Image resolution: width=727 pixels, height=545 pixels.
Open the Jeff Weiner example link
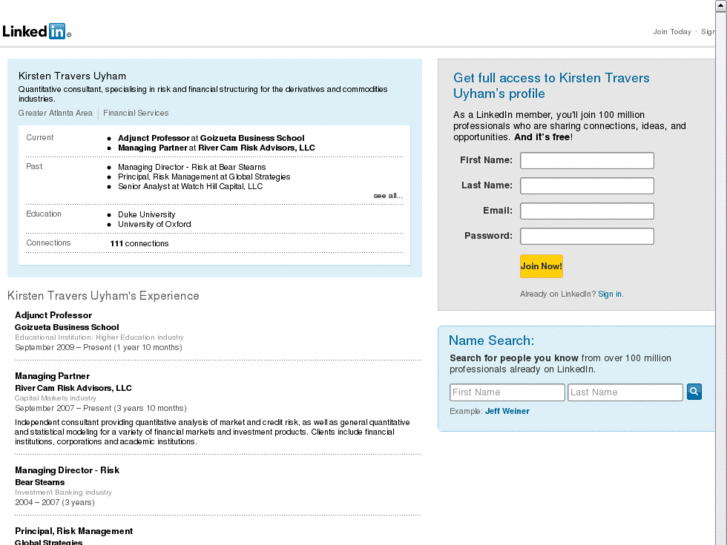[507, 411]
